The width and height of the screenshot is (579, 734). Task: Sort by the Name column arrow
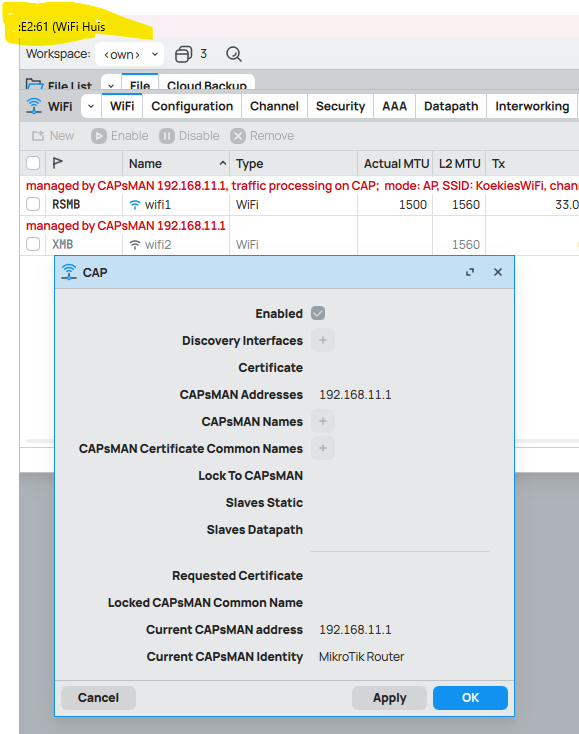pos(223,163)
